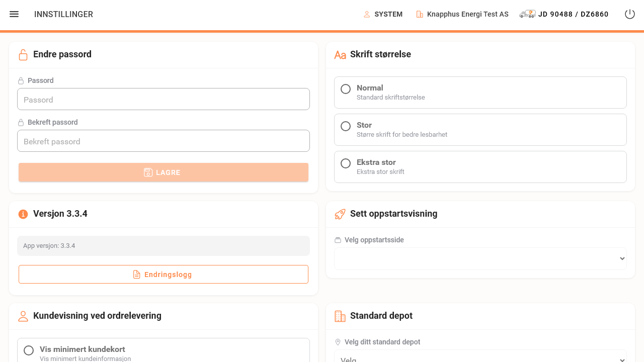644x362 pixels.
Task: Click vehicle label JD 90488 / DZ6860
Action: [574, 15]
